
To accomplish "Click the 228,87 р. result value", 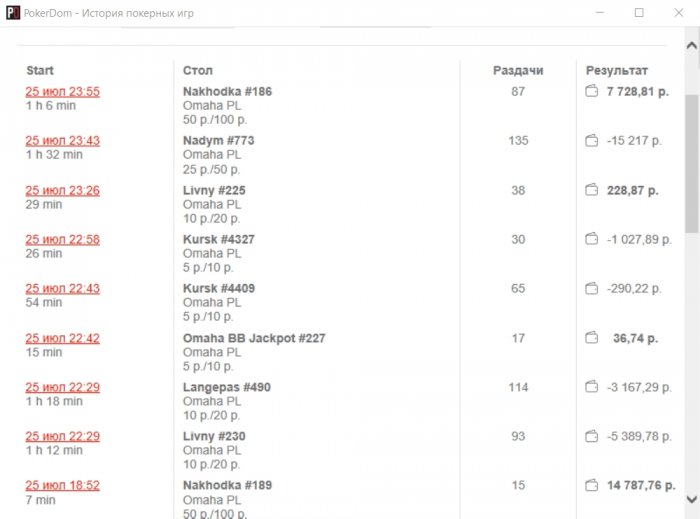I will [x=633, y=191].
